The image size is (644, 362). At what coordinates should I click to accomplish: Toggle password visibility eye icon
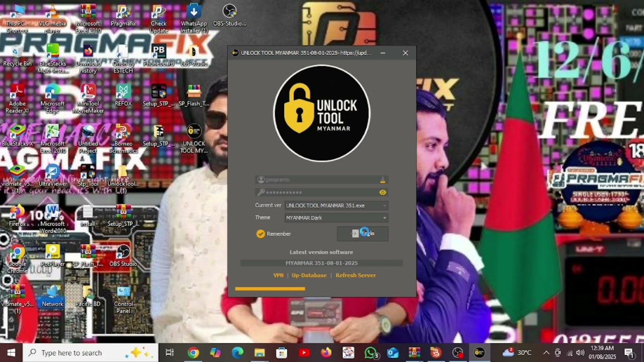(383, 192)
